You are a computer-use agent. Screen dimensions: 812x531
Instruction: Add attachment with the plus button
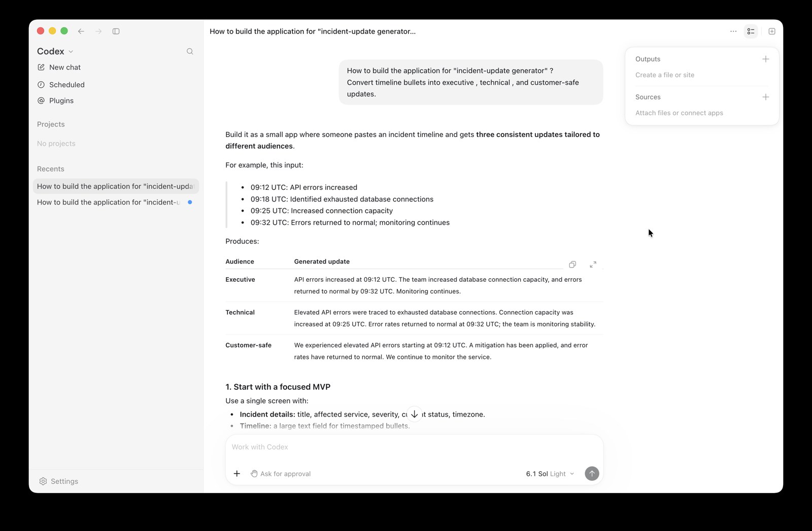click(x=237, y=474)
